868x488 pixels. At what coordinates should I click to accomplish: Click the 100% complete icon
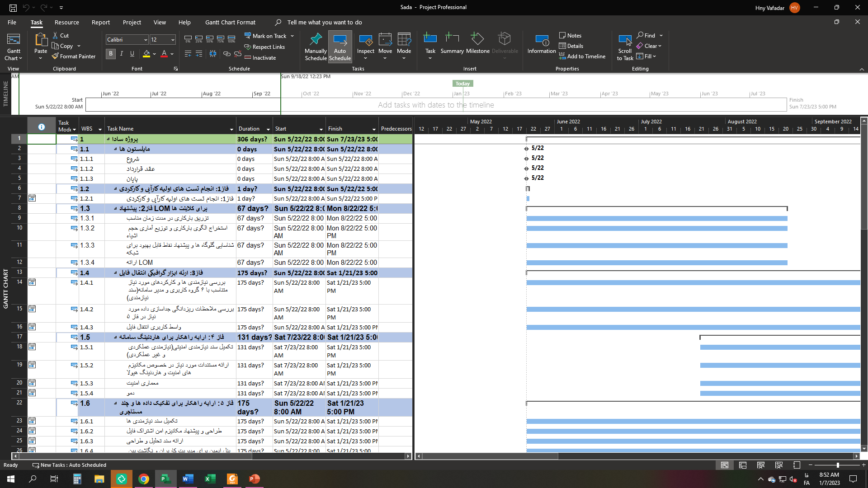(x=231, y=39)
